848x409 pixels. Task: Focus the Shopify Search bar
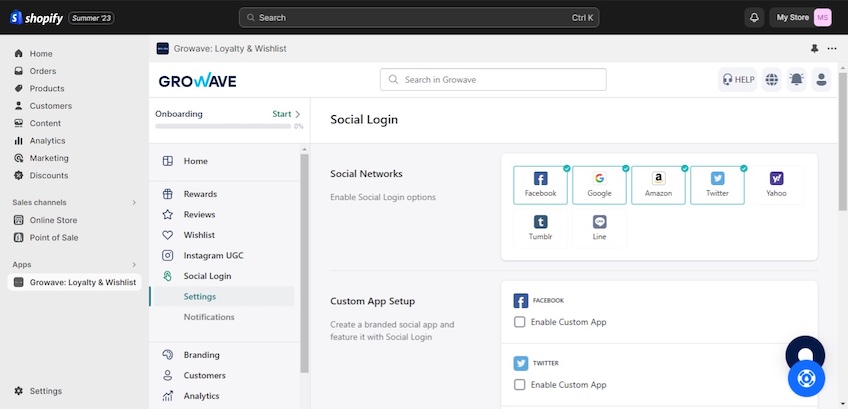[419, 17]
